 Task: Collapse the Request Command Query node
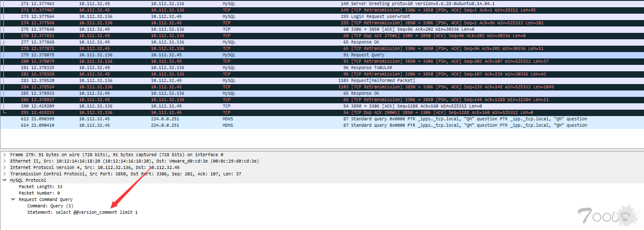13,199
